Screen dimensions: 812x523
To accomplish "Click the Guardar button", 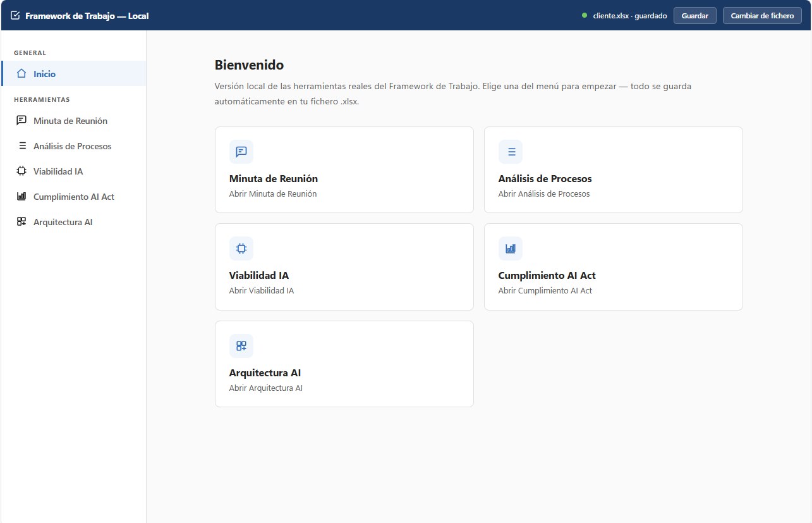I will coord(694,15).
